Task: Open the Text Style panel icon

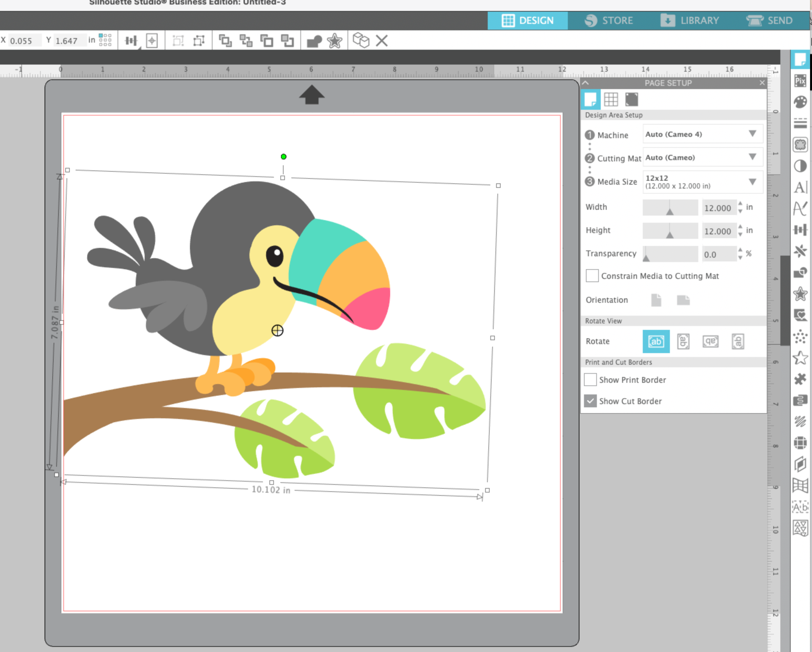Action: click(800, 187)
